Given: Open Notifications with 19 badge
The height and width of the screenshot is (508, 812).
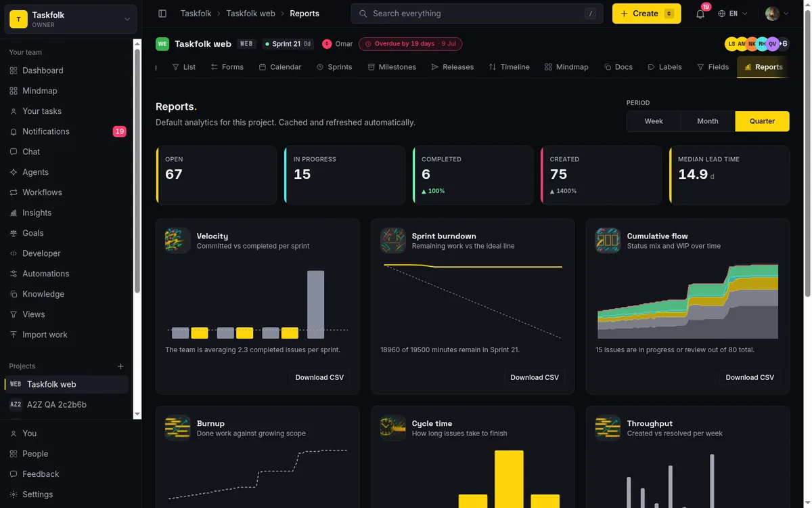Looking at the screenshot, I should coord(66,131).
